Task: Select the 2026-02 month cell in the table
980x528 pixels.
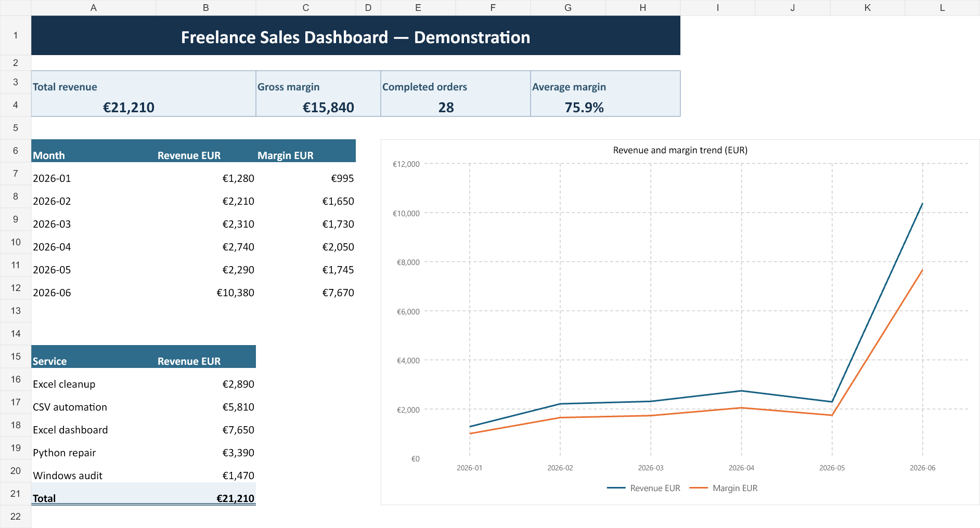Action: [x=94, y=196]
